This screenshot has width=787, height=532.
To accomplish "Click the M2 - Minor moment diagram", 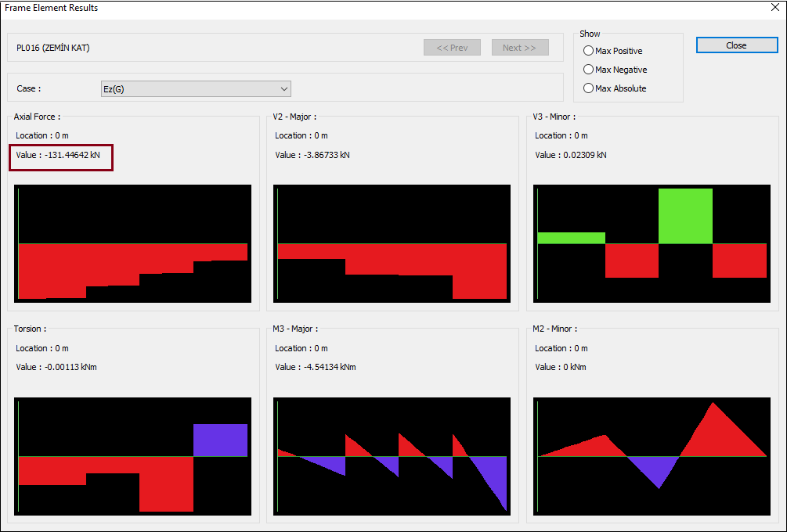I will (651, 456).
